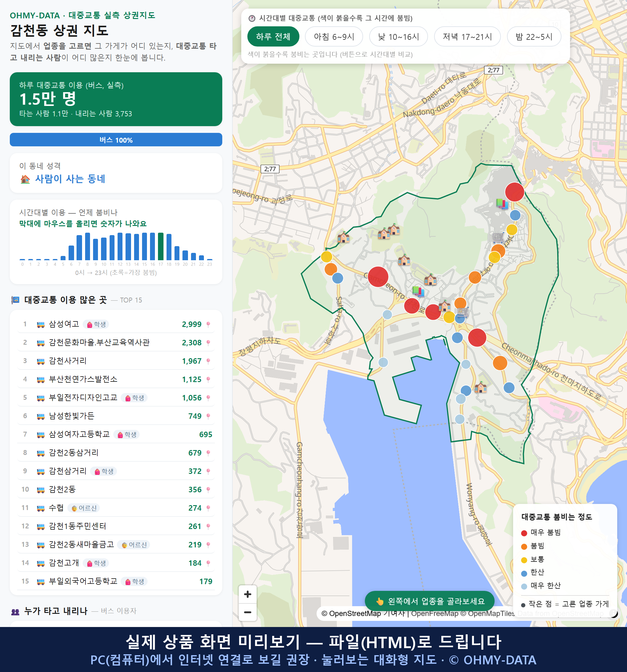
Task: Switch to 저녁 17~21시 time filter
Action: (x=467, y=36)
